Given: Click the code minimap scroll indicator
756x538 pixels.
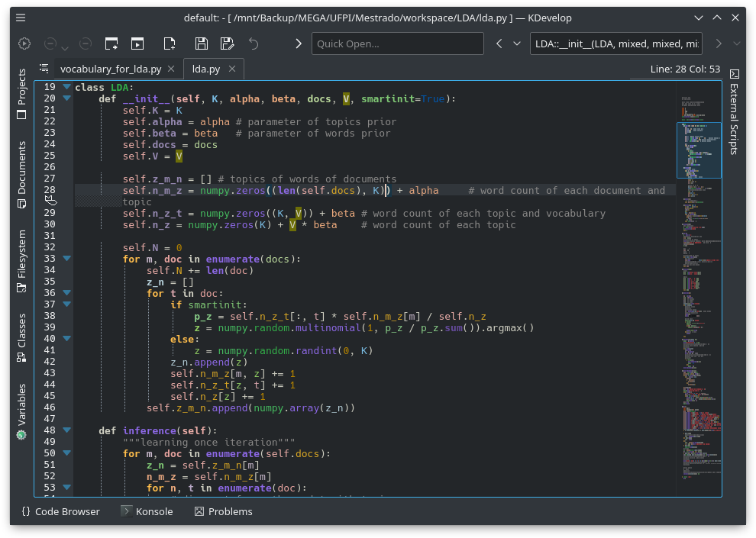Looking at the screenshot, I should click(699, 151).
